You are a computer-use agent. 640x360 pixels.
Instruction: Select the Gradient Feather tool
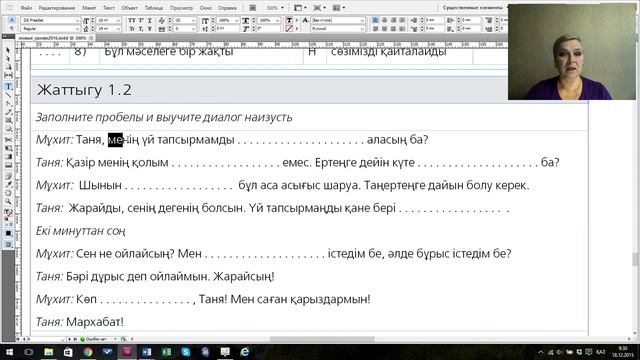coord(8,165)
